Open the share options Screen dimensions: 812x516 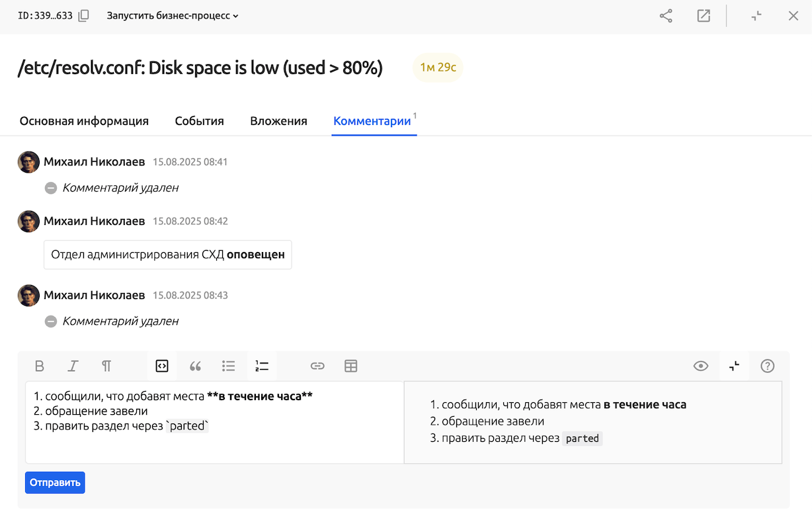tap(665, 15)
